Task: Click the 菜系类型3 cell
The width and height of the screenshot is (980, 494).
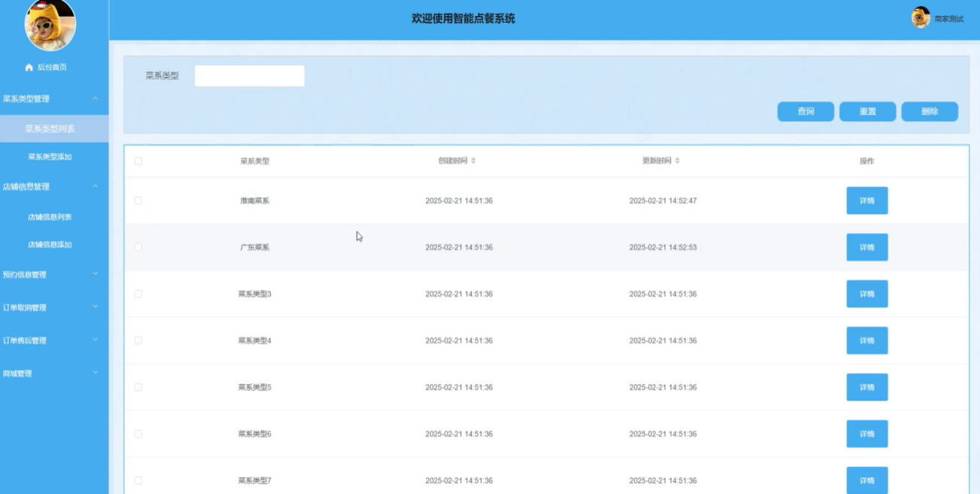Action: [x=254, y=294]
